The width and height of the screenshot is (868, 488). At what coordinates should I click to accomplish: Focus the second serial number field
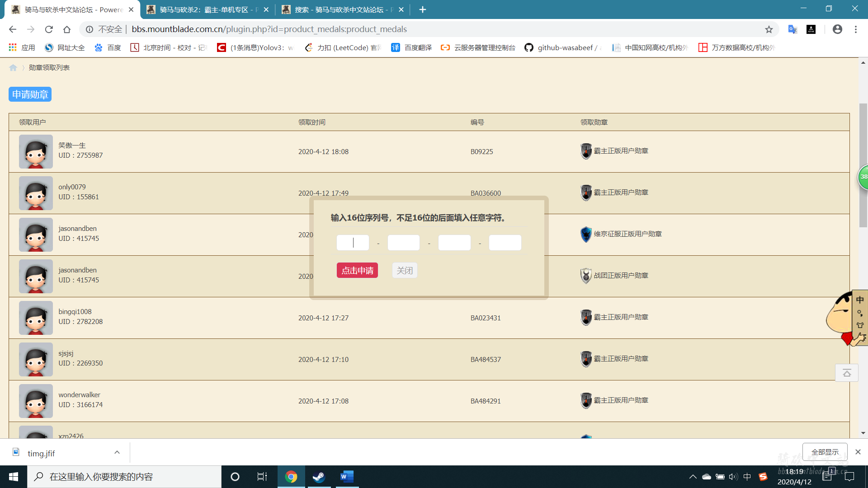pos(404,243)
